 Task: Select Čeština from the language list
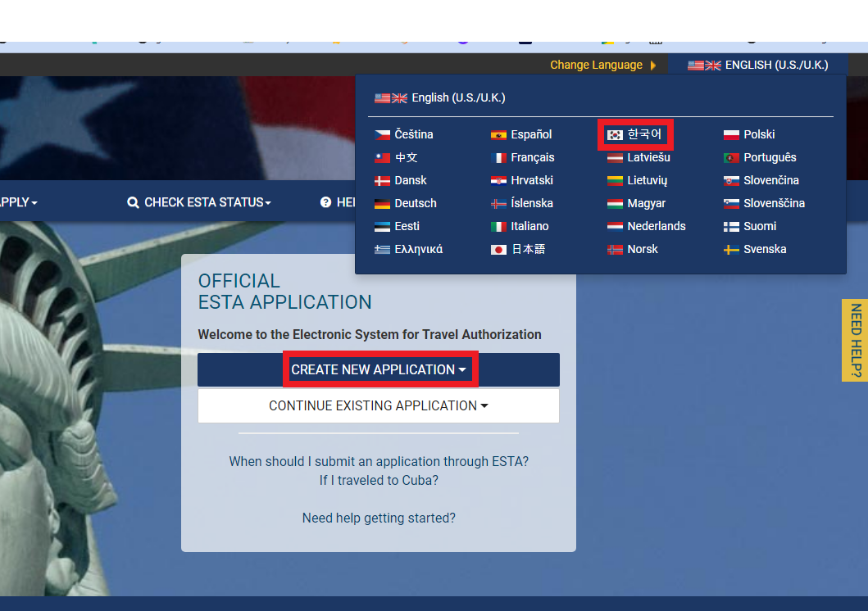403,134
